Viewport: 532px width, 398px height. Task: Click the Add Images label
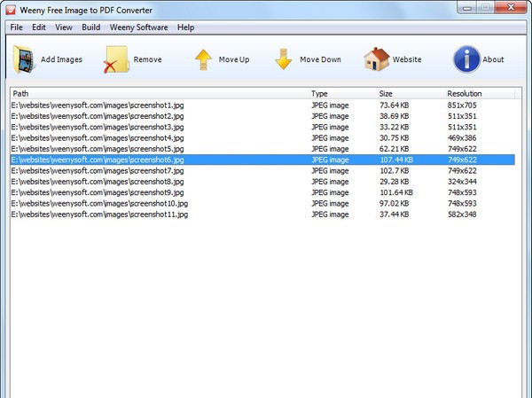point(61,59)
